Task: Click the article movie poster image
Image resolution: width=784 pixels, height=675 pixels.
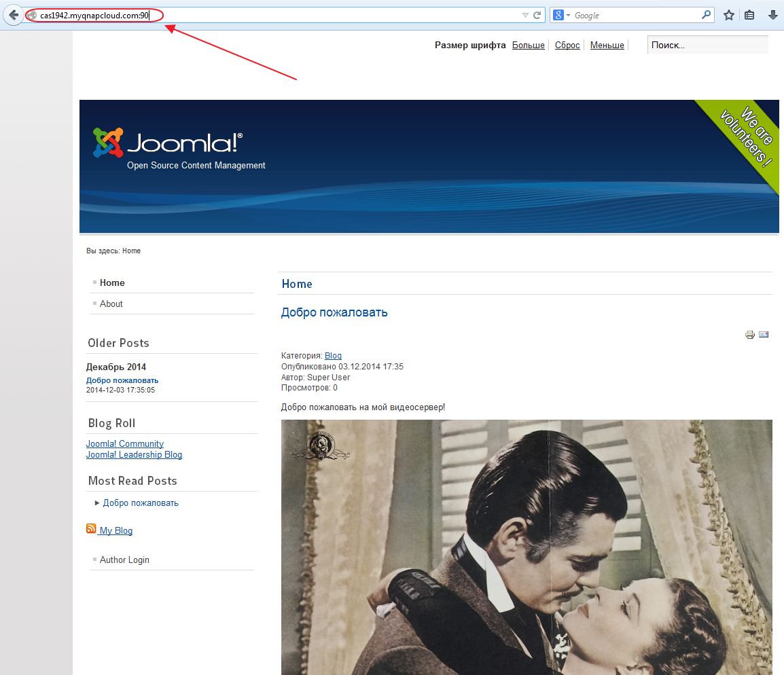Action: (527, 547)
